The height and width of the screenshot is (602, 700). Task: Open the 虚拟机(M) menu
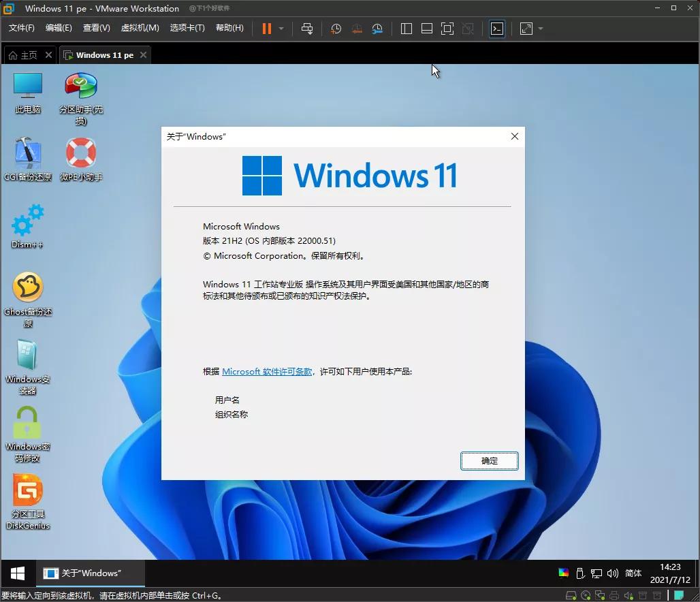[140, 28]
